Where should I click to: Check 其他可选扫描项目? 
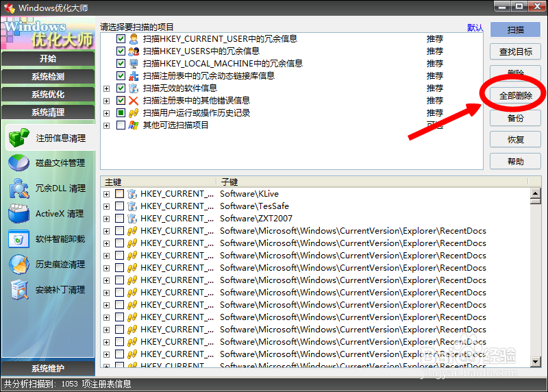(121, 125)
